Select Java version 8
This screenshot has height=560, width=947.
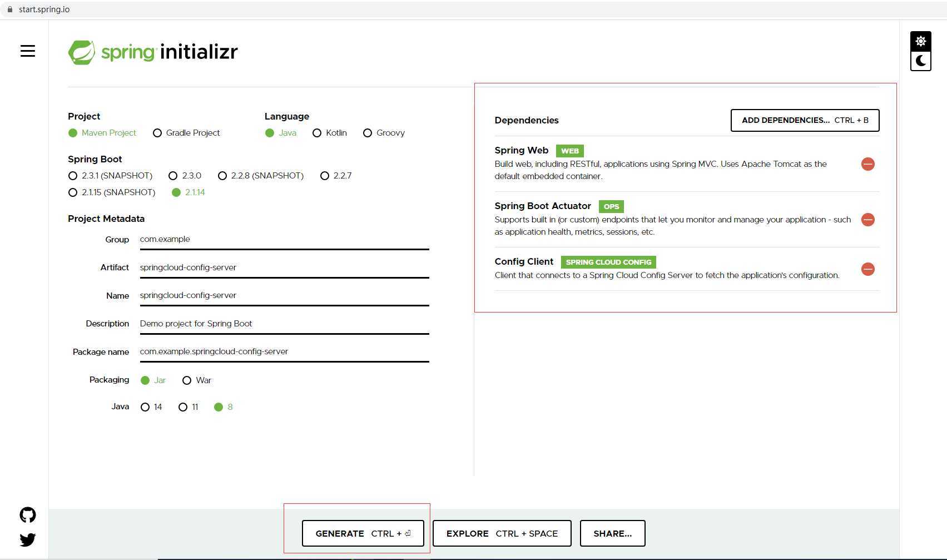click(223, 407)
